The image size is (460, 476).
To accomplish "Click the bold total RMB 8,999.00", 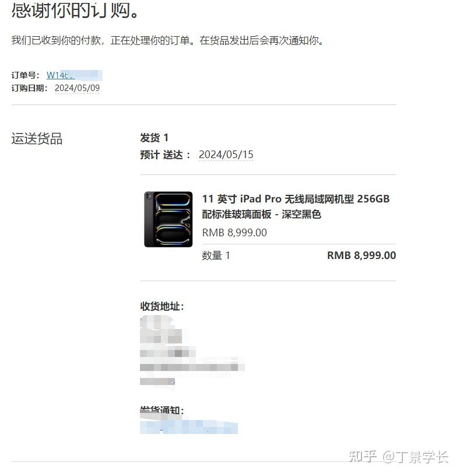I will [x=361, y=256].
